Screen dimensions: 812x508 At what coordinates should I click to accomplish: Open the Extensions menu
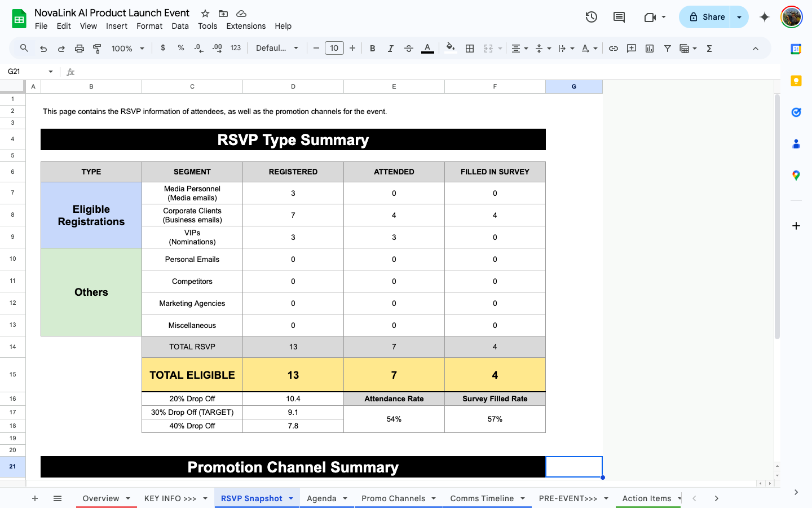pos(246,26)
